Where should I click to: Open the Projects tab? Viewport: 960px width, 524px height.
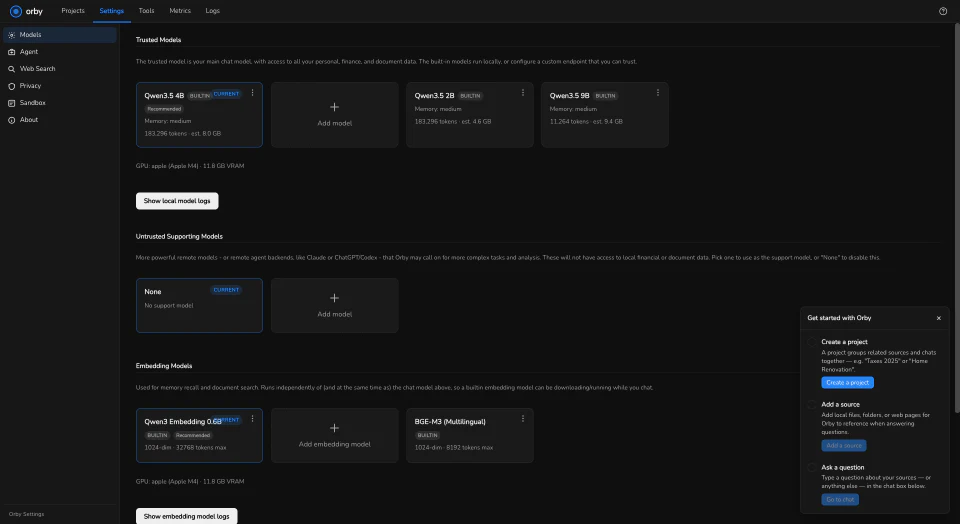73,11
